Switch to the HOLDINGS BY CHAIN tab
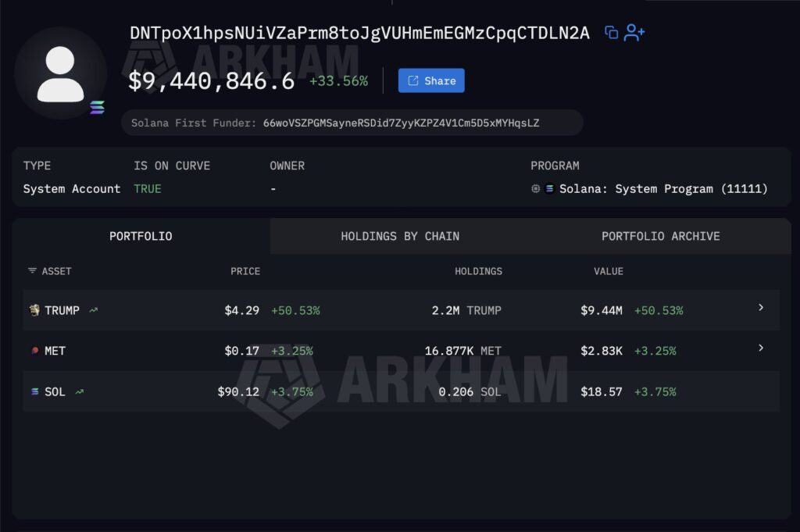Image resolution: width=800 pixels, height=532 pixels. [400, 236]
